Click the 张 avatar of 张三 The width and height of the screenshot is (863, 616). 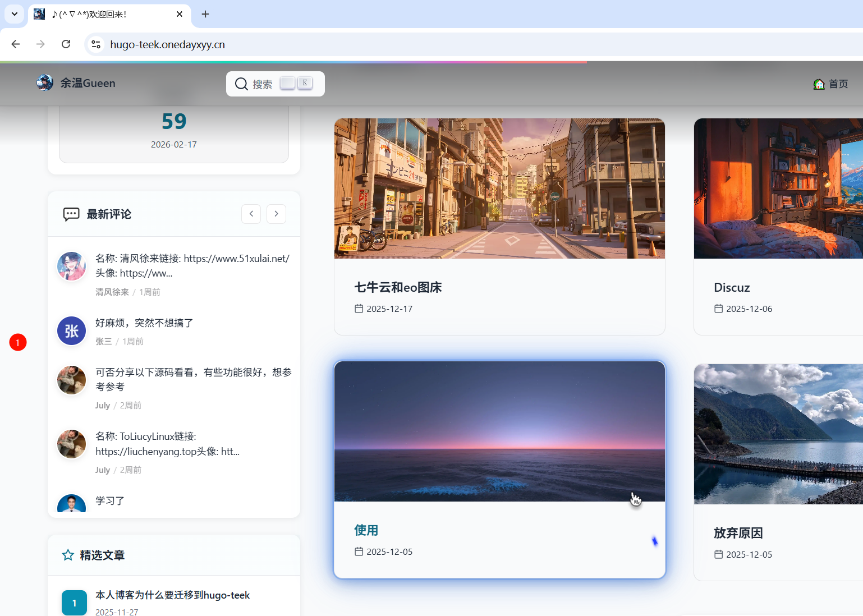[x=72, y=331]
